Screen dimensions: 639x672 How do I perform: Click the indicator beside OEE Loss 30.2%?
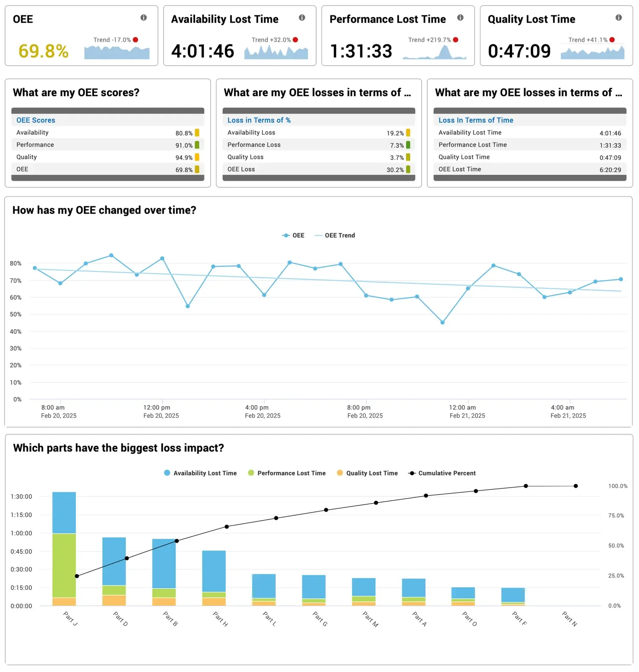coord(408,169)
